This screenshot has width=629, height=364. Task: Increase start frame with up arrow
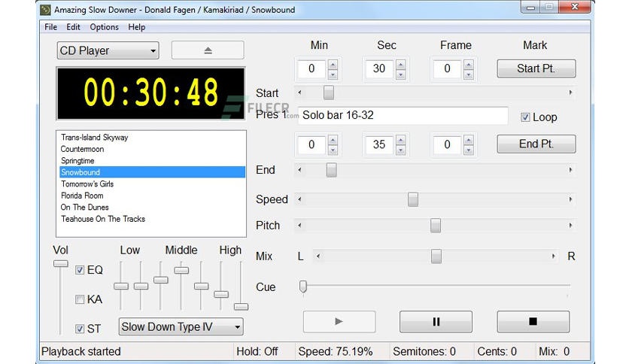(x=468, y=64)
